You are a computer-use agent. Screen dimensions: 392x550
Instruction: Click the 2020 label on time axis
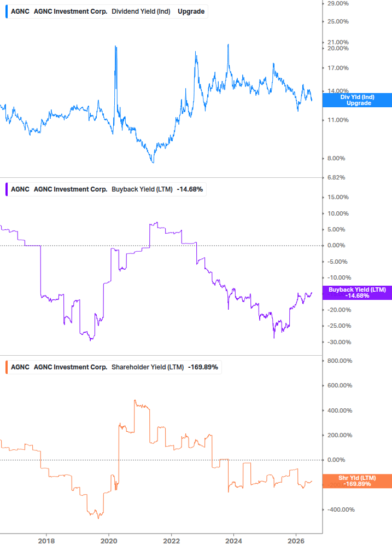coord(109,541)
